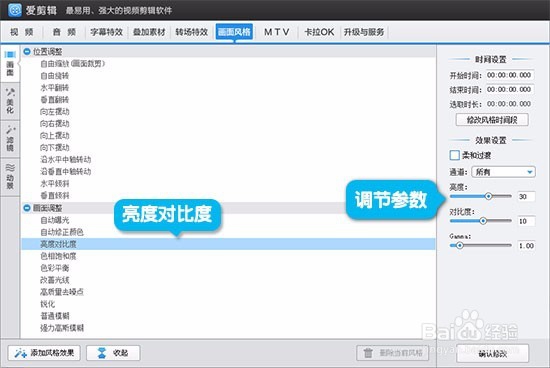Viewport: 550px width, 368px height.
Task: Click the Gamma slider handle
Action: pyautogui.click(x=460, y=245)
